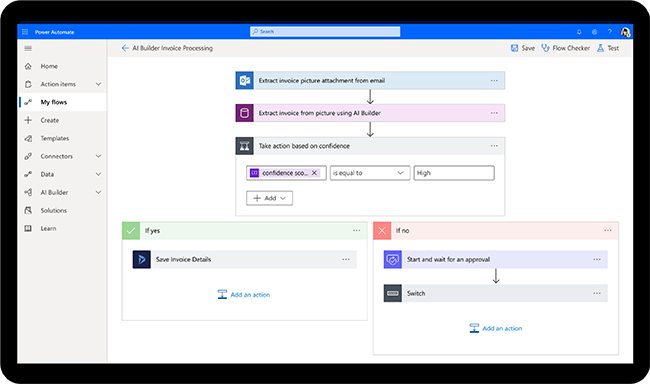
Task: Open the user profile avatar
Action: (625, 32)
